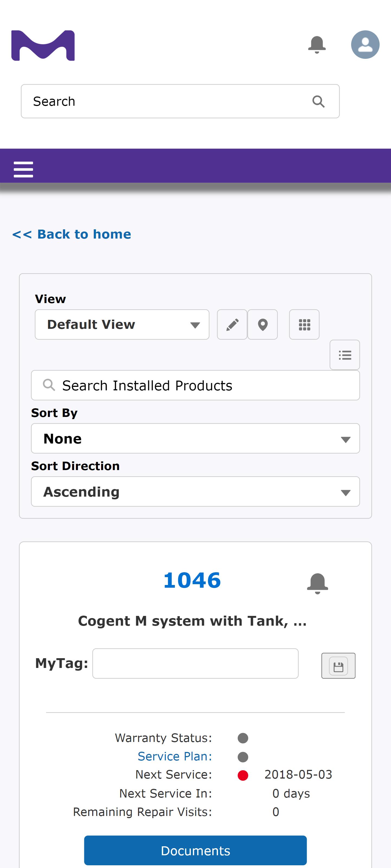Open the notifications bell in header

pos(317,44)
